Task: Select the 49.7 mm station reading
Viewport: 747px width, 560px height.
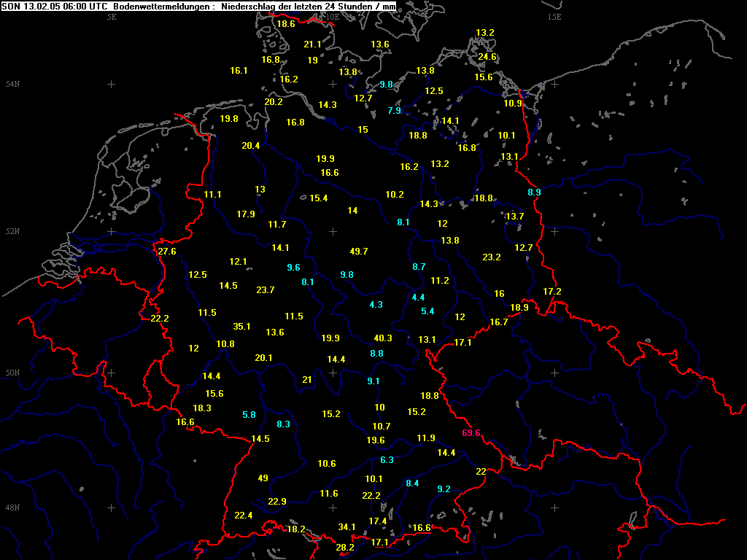Action: tap(359, 251)
